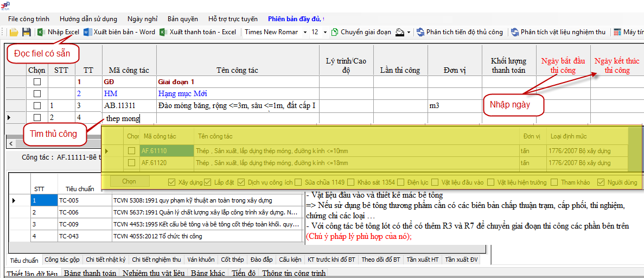Viewport: 644px width, 278px height.
Task: Switch to the Cốt thép tab
Action: [232, 260]
